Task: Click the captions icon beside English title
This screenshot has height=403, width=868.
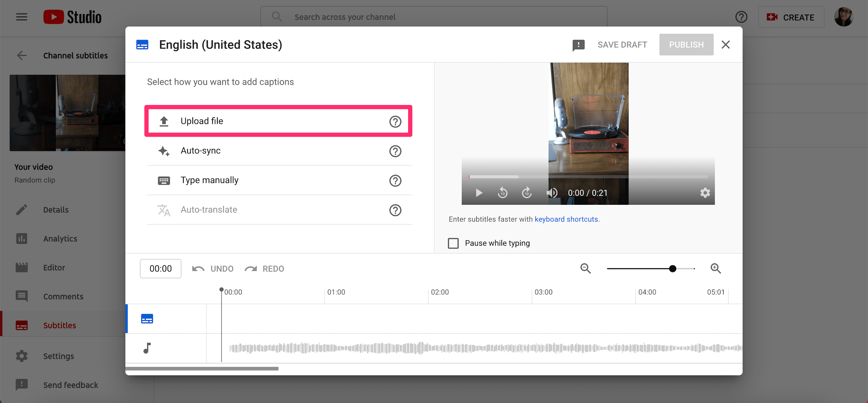Action: tap(142, 45)
